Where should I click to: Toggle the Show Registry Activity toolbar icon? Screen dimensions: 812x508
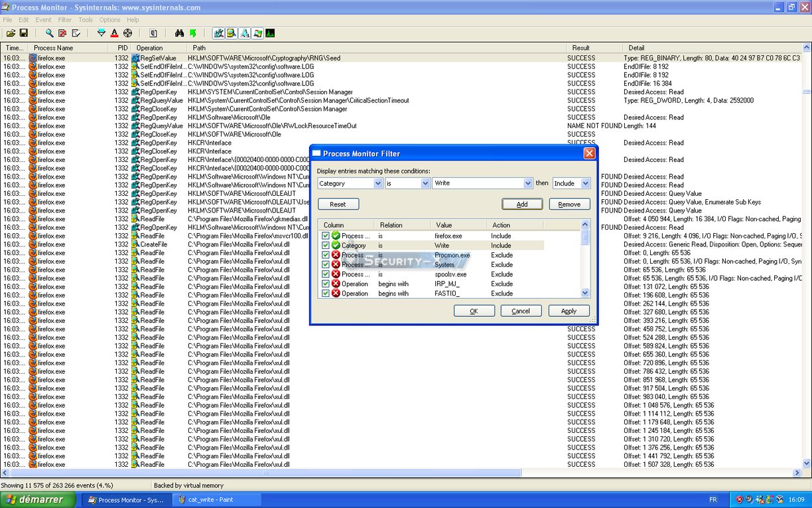218,33
